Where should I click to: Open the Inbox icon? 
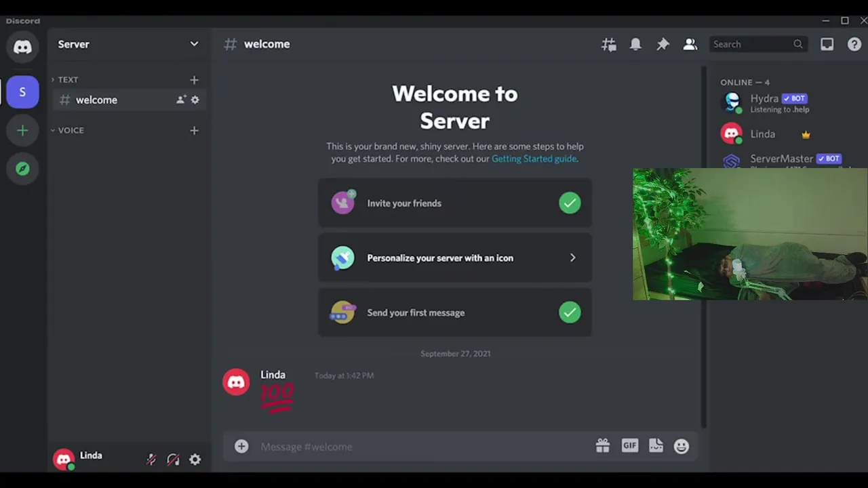pyautogui.click(x=827, y=45)
